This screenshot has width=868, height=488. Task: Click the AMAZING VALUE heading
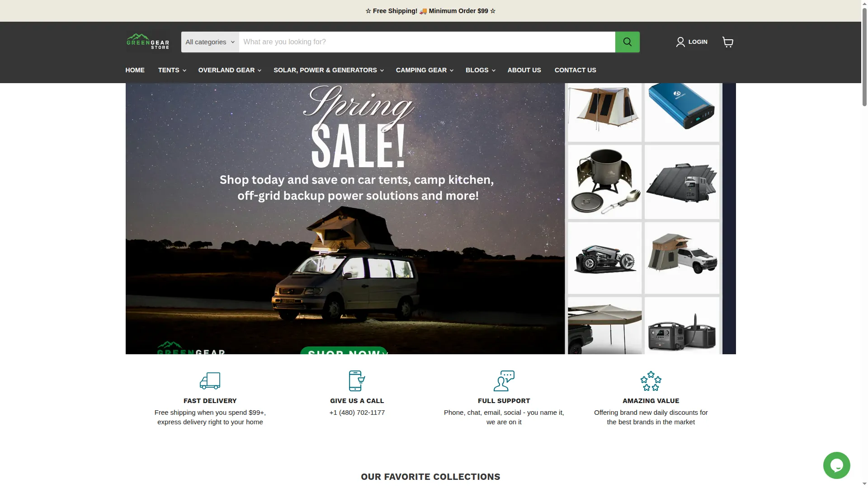pos(651,401)
